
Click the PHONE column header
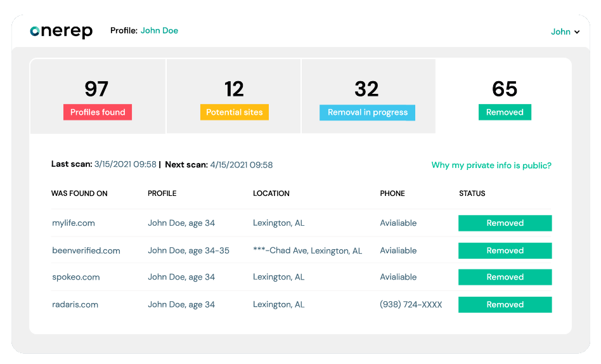coord(392,193)
